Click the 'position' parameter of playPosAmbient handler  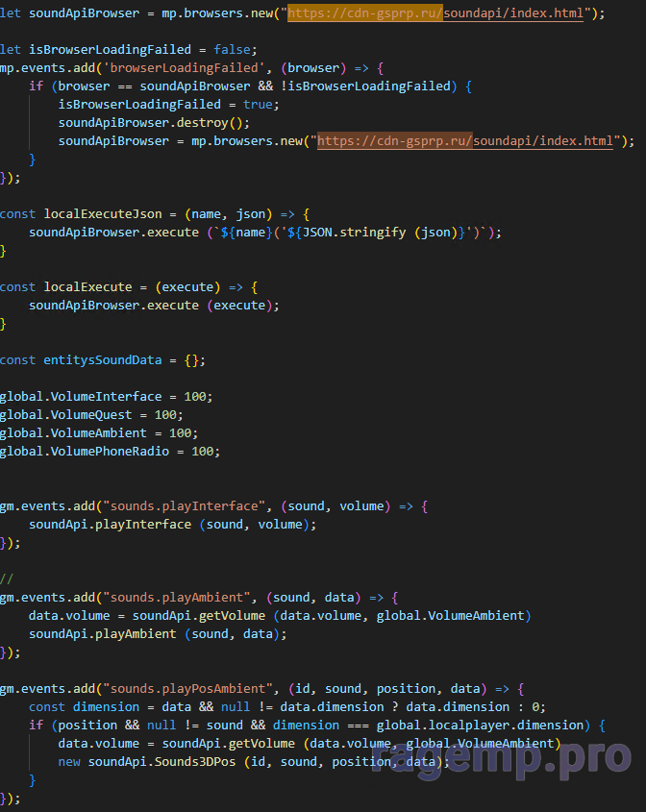[406, 689]
